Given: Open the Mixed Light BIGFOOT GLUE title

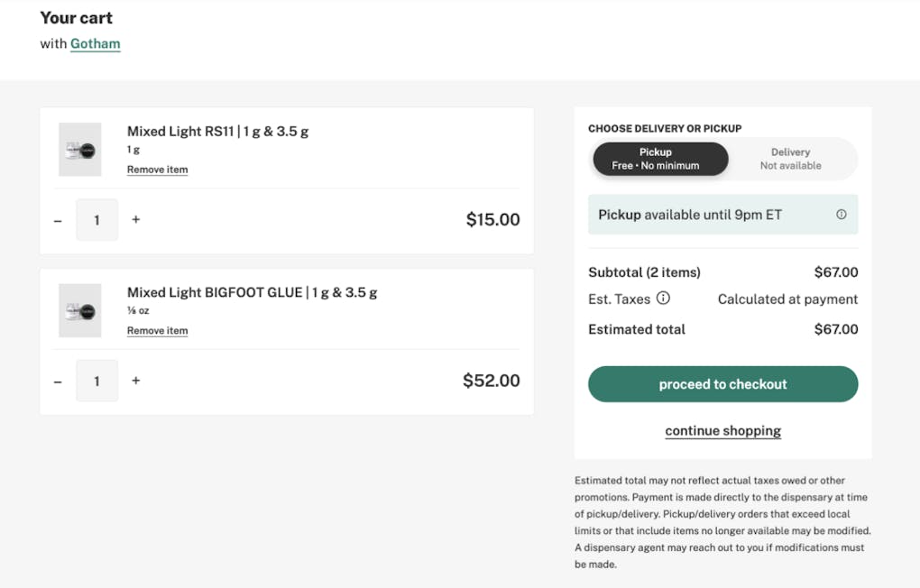Looking at the screenshot, I should click(x=252, y=293).
